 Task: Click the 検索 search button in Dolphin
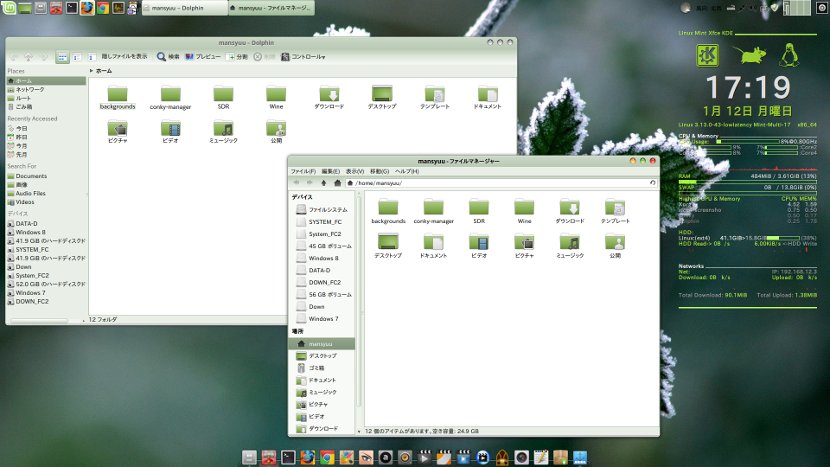click(168, 57)
